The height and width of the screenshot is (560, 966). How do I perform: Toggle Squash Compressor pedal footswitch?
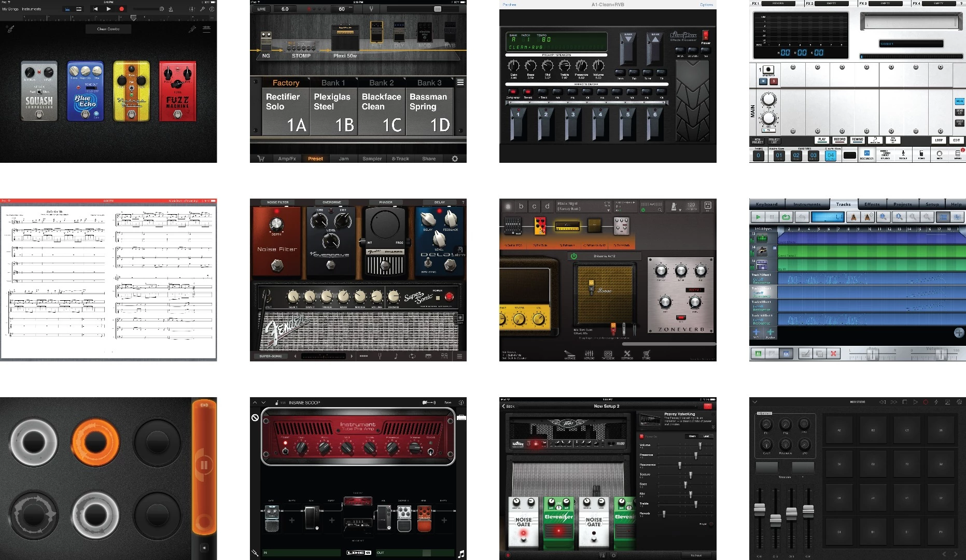pyautogui.click(x=39, y=114)
